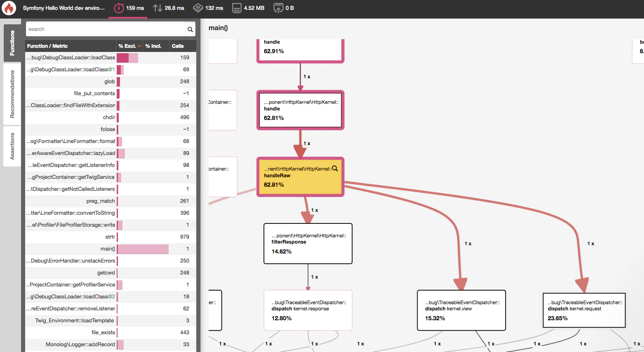The image size is (644, 352).
Task: Select the CPU time 132 ms metric
Action: coord(208,8)
